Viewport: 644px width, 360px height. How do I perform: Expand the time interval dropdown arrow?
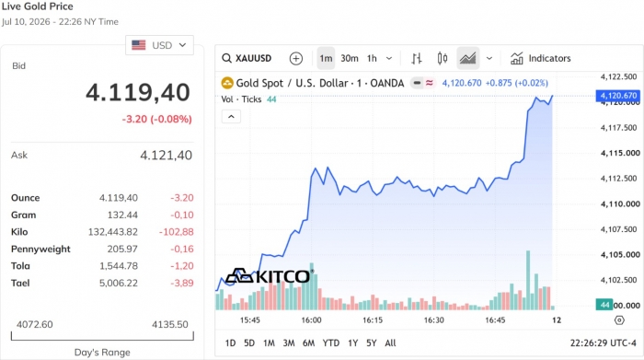[x=389, y=58]
